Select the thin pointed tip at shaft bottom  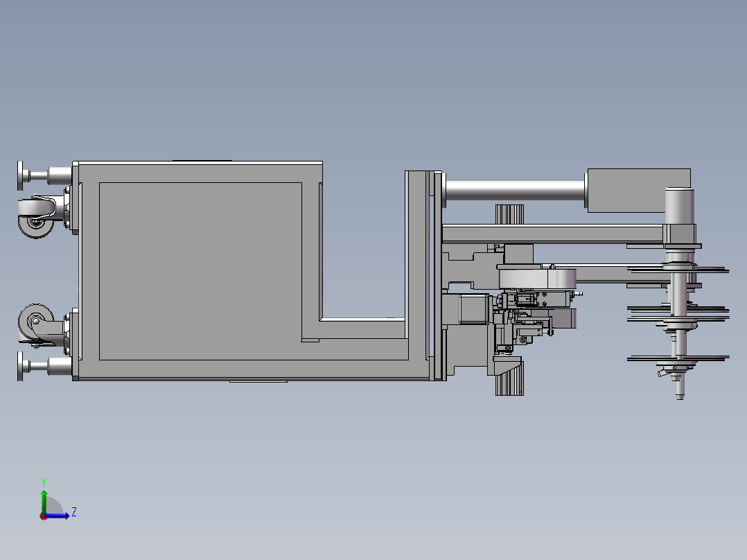click(678, 395)
